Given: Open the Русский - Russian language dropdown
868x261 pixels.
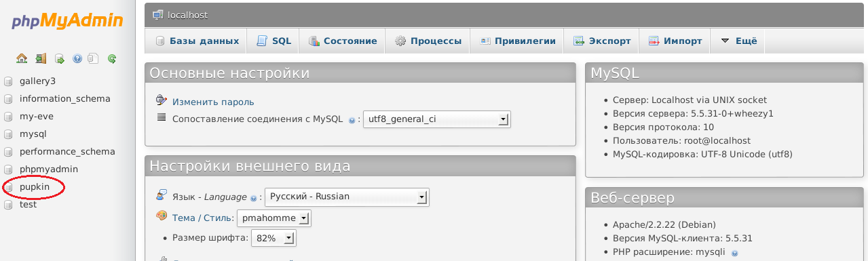Looking at the screenshot, I should click(347, 197).
